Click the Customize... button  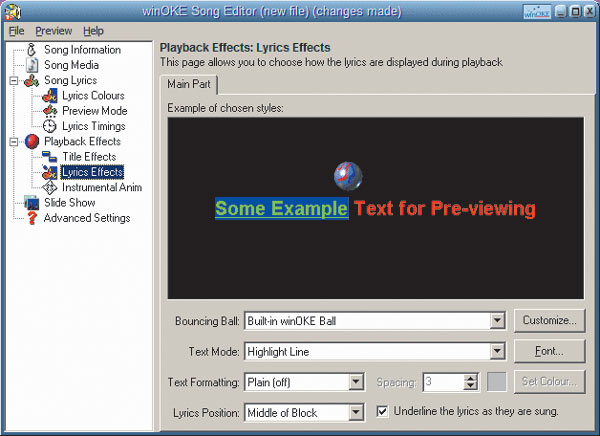point(549,321)
